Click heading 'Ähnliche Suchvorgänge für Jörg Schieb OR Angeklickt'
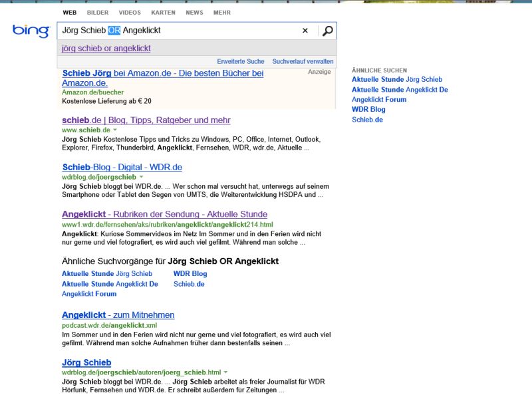The height and width of the screenshot is (399, 532). click(170, 261)
